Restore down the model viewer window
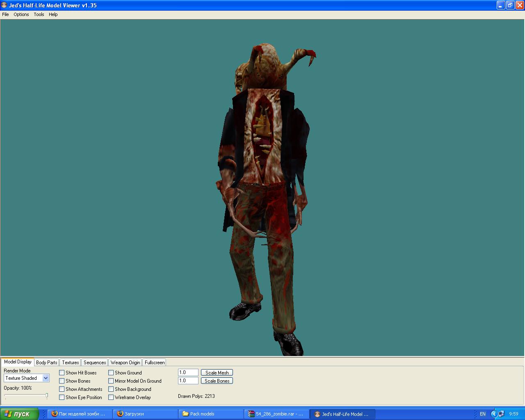 (510, 5)
